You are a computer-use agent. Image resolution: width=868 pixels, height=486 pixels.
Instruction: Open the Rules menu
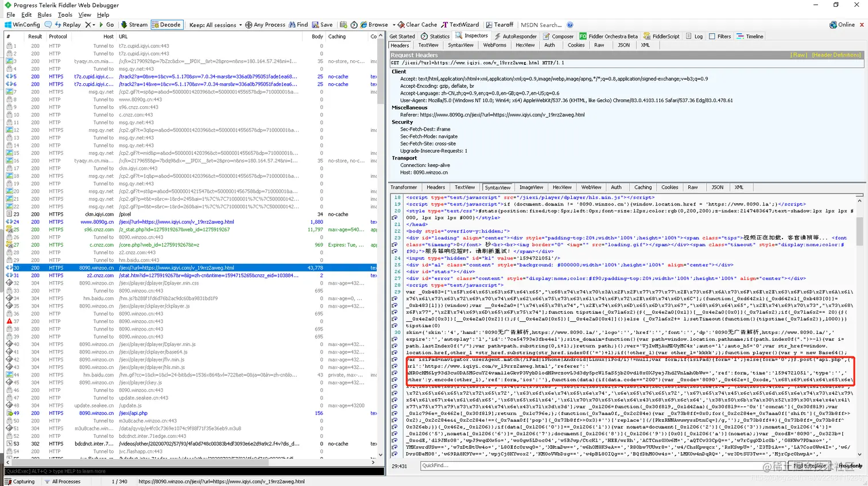coord(45,14)
